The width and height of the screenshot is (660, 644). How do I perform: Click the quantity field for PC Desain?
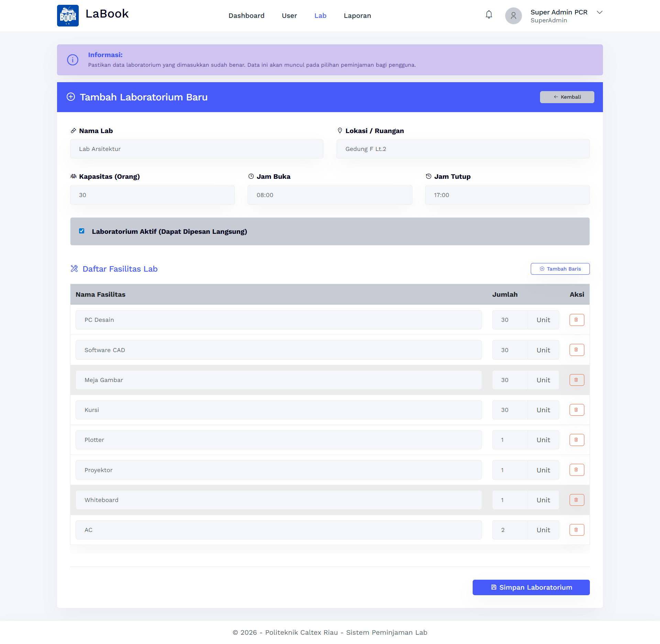[x=510, y=320]
